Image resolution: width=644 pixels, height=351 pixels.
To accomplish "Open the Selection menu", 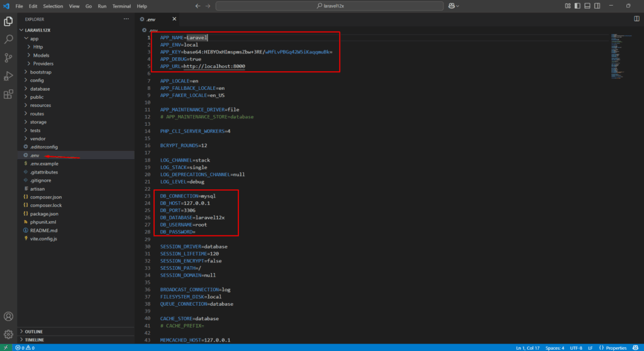I will (x=53, y=6).
